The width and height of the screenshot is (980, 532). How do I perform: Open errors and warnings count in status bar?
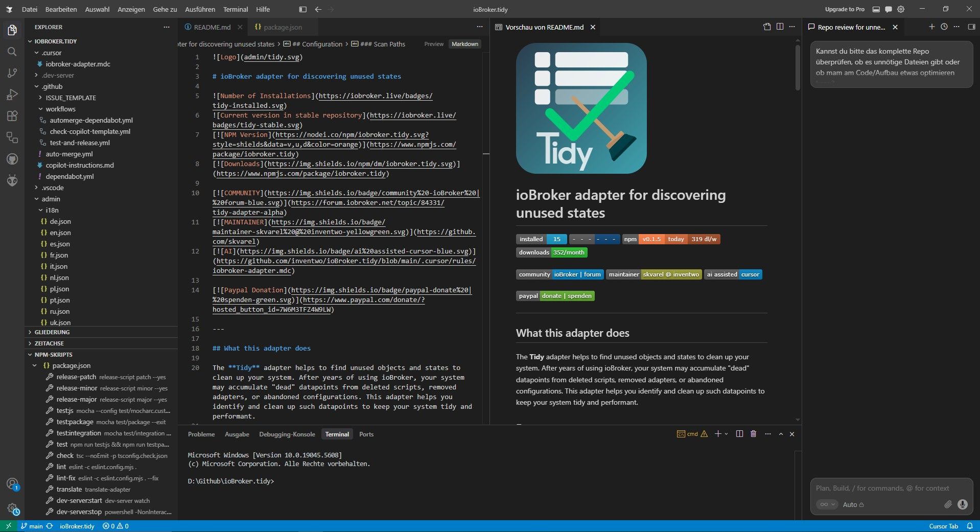[115, 526]
